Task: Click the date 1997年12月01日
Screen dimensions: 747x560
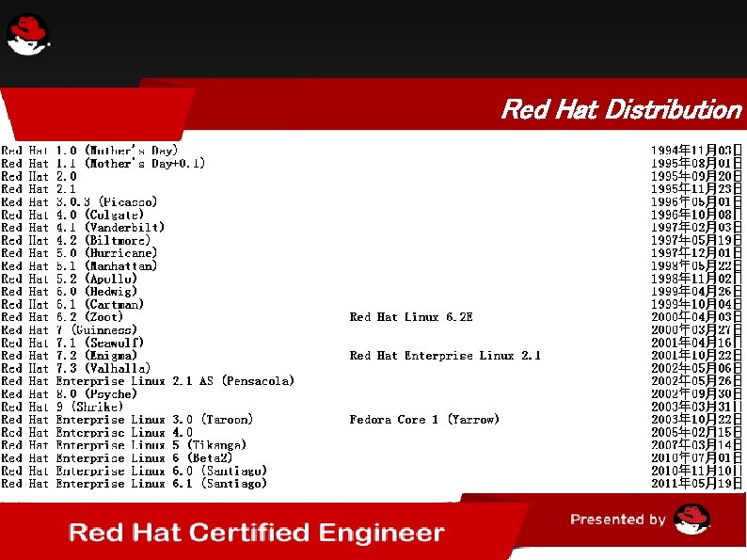Action: coord(696,253)
